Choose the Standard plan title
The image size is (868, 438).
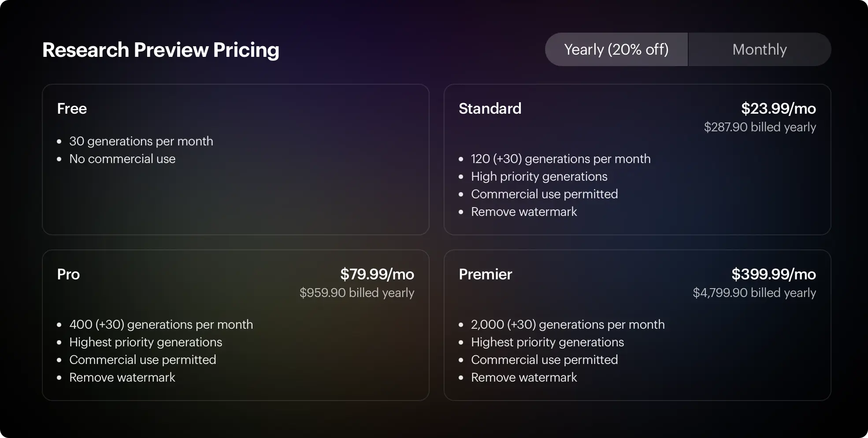490,108
